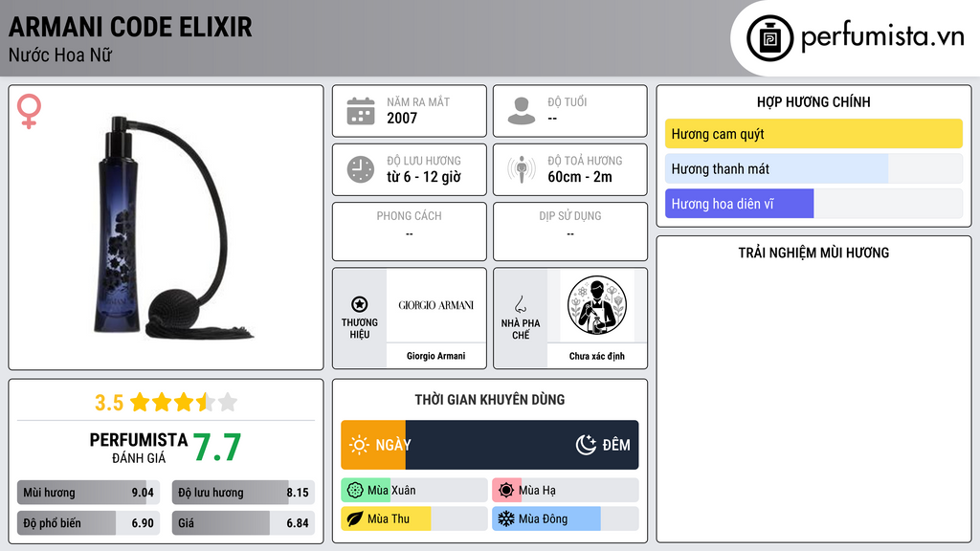Click the empty grey fifth rating star
The height and width of the screenshot is (551, 980).
click(228, 402)
